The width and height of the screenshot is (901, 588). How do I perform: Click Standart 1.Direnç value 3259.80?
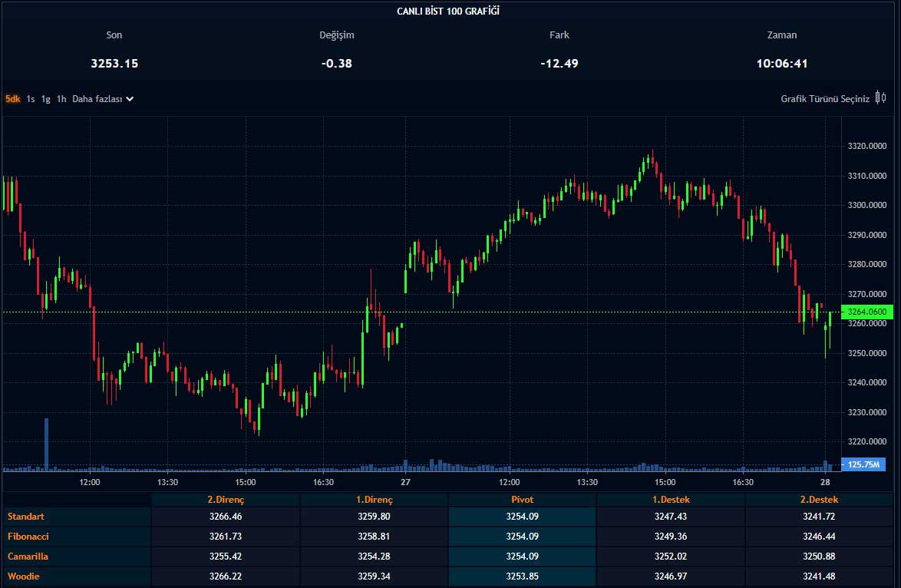(374, 516)
